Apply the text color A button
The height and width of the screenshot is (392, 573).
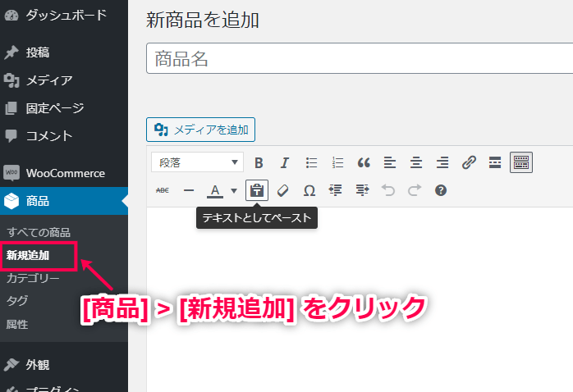click(x=215, y=190)
